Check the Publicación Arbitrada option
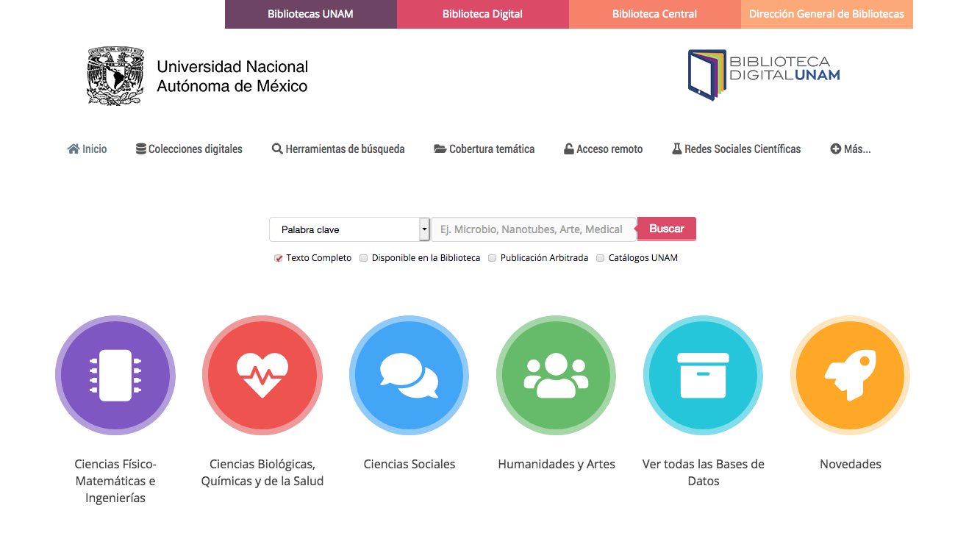Viewport: 980px width, 533px height. pyautogui.click(x=493, y=258)
